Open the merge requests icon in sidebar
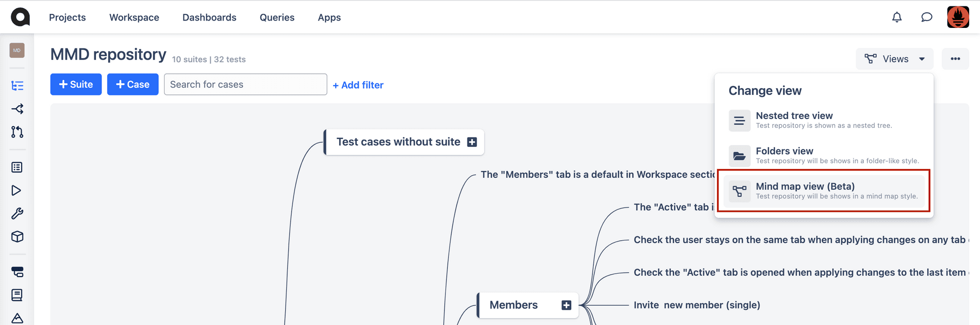This screenshot has width=980, height=325. coord(17,132)
